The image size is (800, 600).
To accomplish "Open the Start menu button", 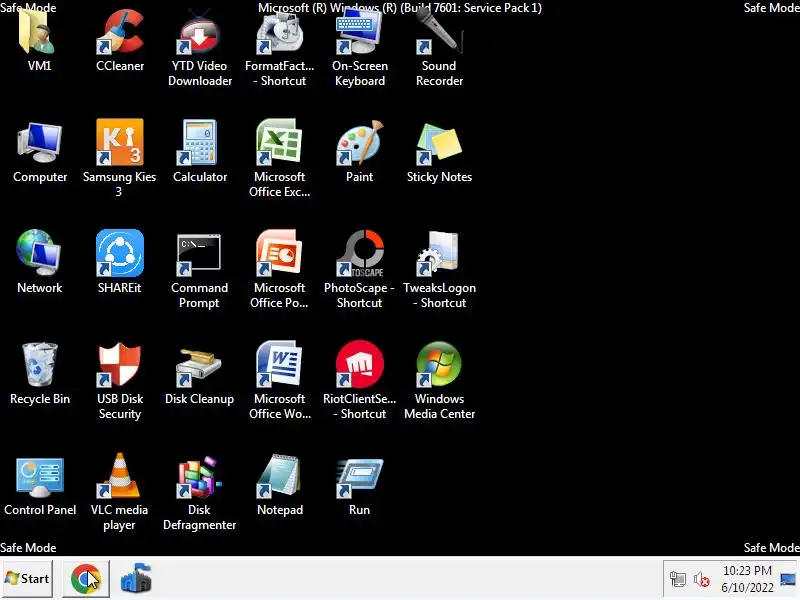I will [x=27, y=579].
